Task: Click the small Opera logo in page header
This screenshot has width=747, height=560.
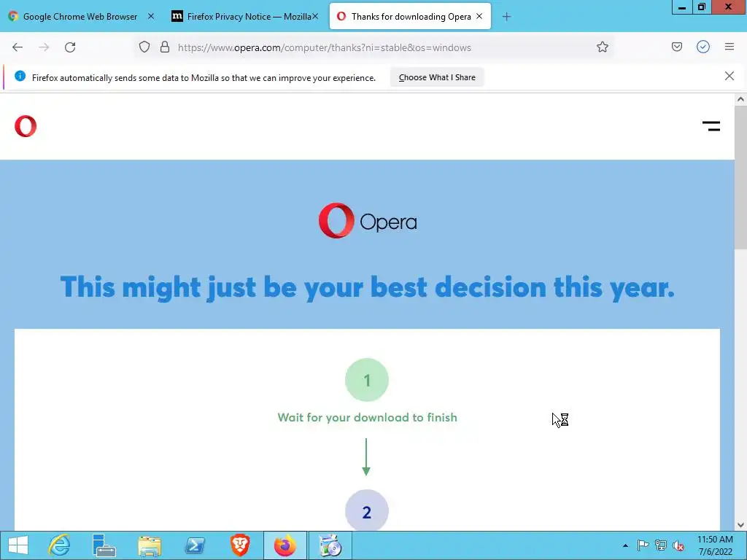Action: click(26, 126)
